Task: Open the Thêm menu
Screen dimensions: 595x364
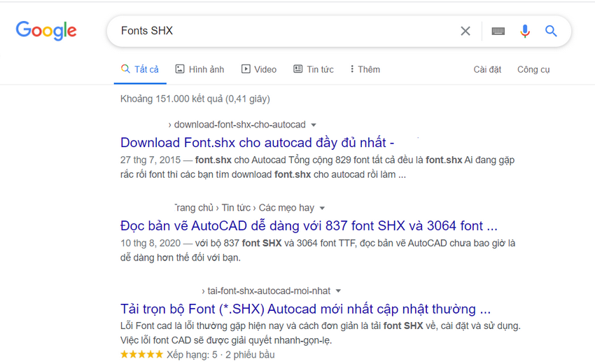Action: 365,69
